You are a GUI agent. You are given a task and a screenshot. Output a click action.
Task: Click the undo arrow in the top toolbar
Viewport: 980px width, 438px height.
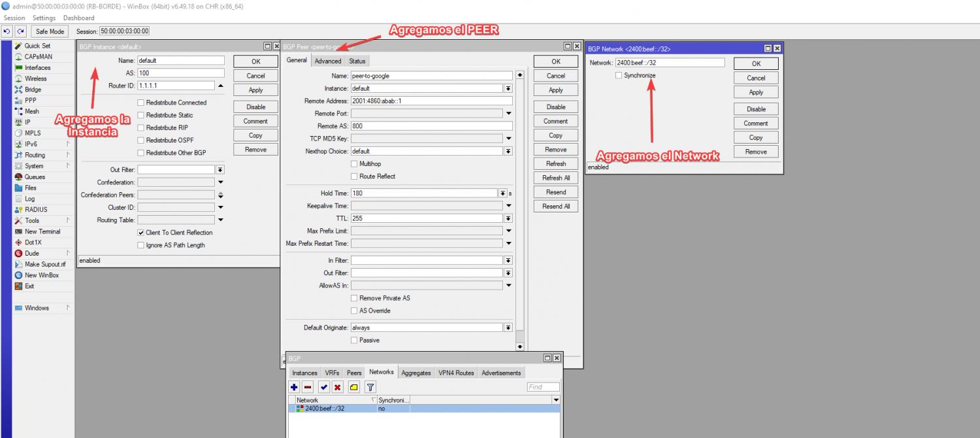tap(7, 31)
